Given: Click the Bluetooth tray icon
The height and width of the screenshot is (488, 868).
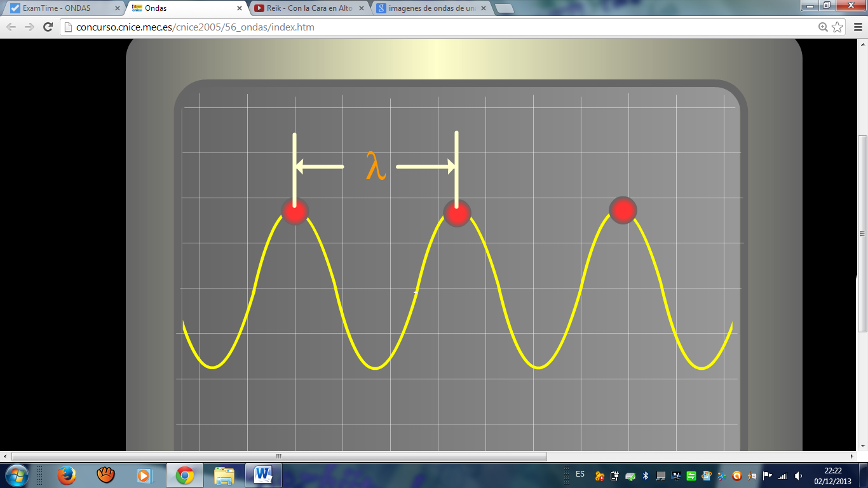Looking at the screenshot, I should 645,475.
